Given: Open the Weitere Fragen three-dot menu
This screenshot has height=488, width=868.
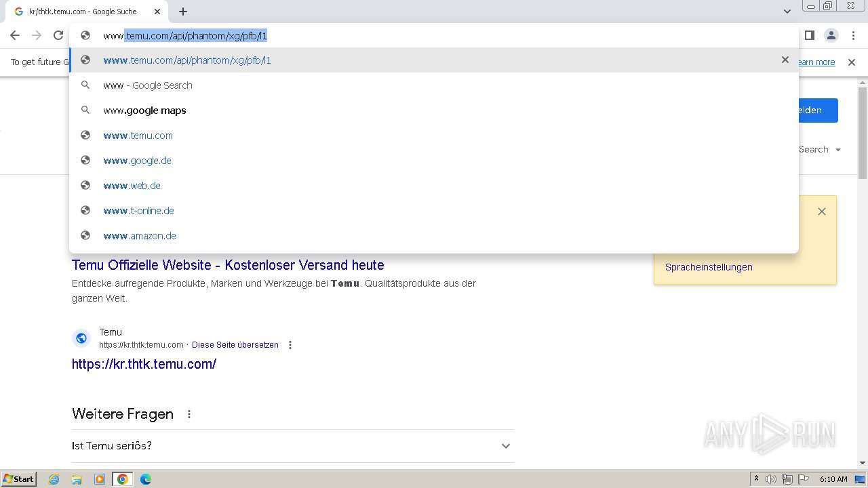Looking at the screenshot, I should tap(189, 414).
